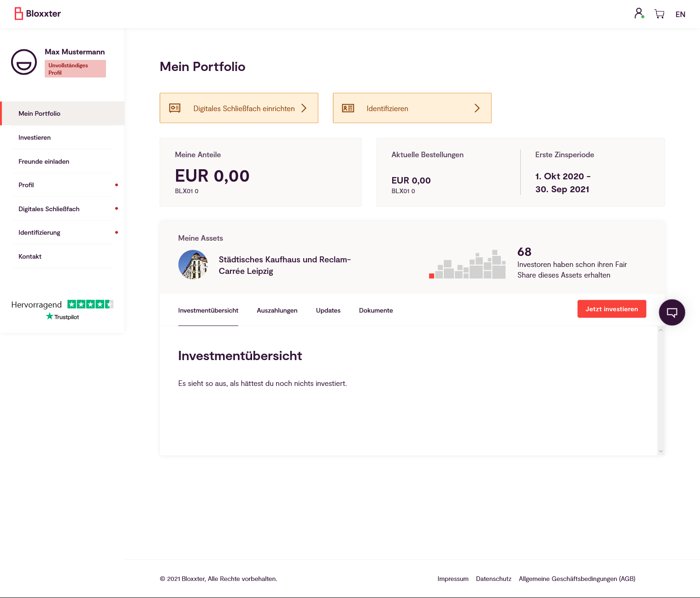Image resolution: width=700 pixels, height=598 pixels.
Task: Click the Jetzt investieren button
Action: (612, 309)
